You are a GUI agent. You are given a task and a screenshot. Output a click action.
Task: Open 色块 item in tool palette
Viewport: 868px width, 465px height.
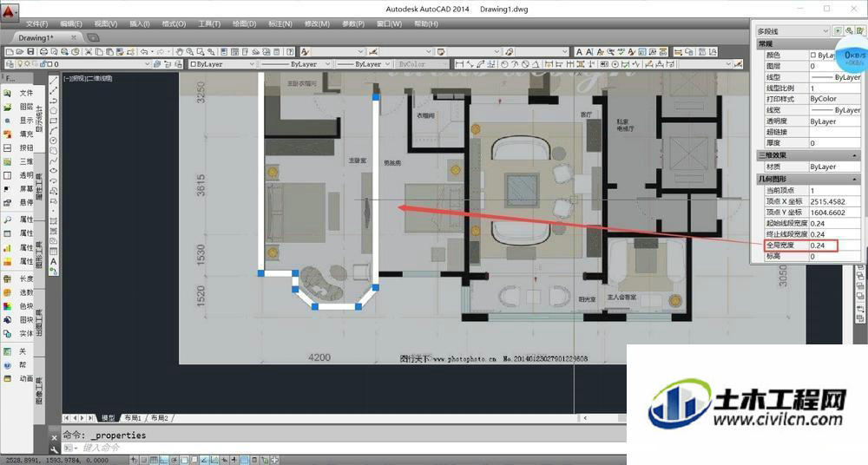[x=18, y=305]
